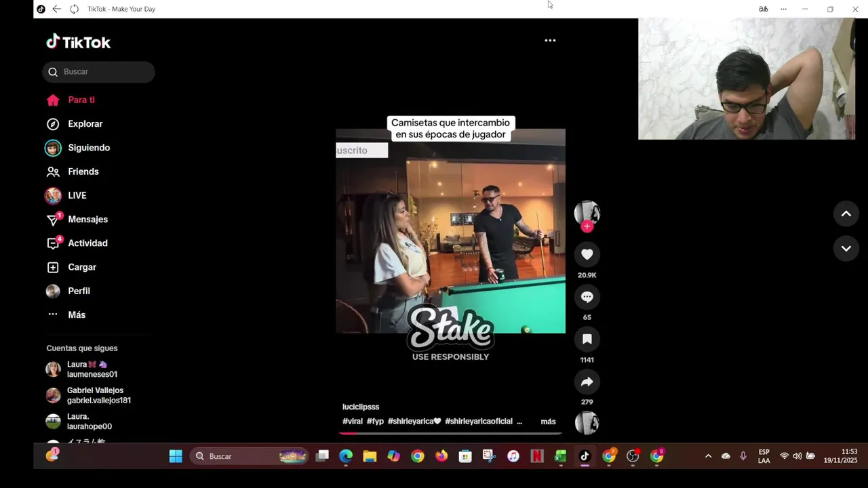Open the video's three-dot options menu
This screenshot has width=868, height=488.
550,41
